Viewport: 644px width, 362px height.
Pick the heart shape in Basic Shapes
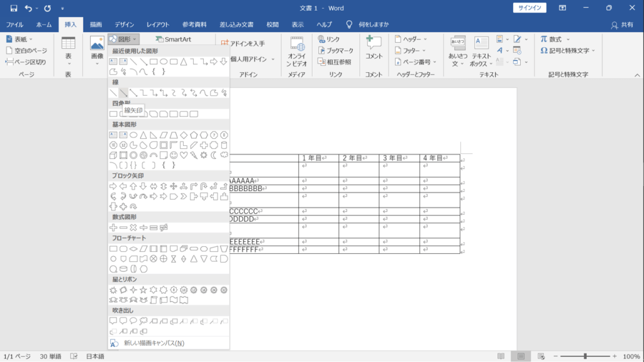coord(184,155)
